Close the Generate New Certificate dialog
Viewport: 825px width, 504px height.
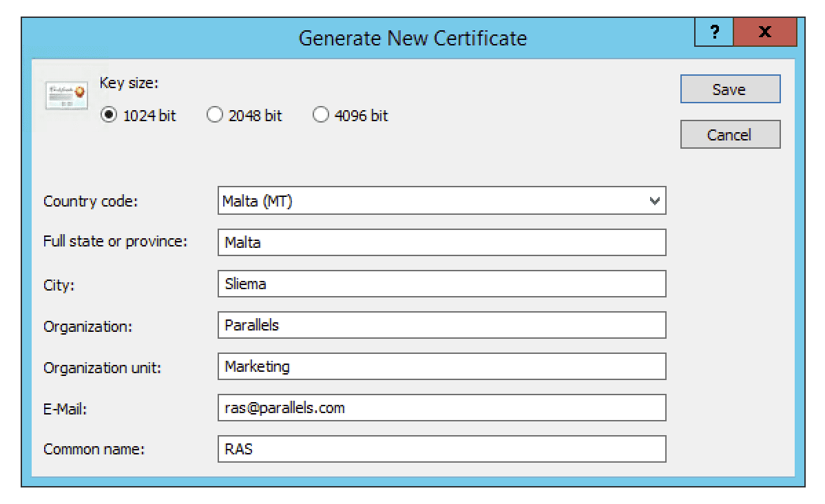click(x=764, y=34)
